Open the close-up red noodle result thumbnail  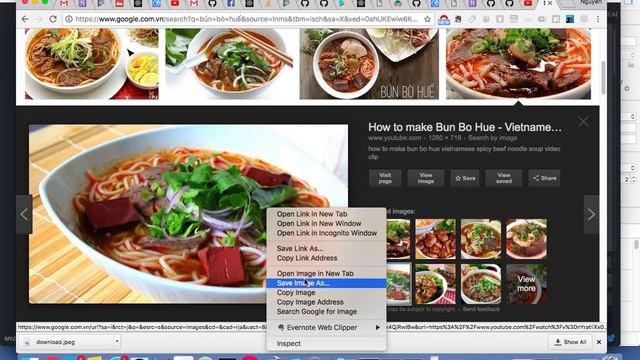tap(518, 64)
